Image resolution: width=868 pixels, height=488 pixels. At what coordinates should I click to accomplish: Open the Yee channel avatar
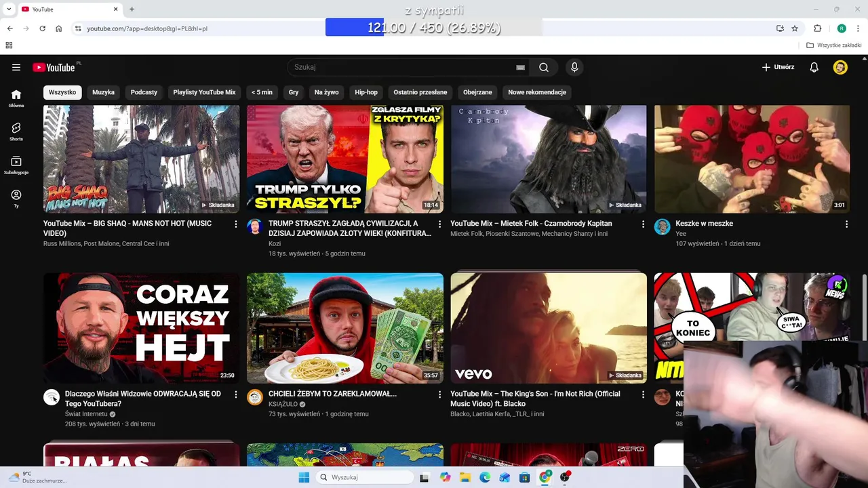point(662,227)
